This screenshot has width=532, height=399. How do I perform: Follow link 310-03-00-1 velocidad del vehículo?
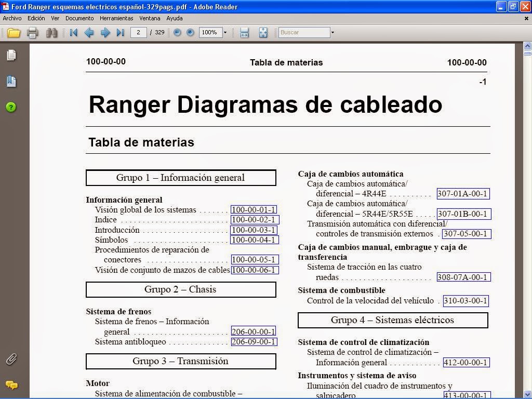coord(465,301)
